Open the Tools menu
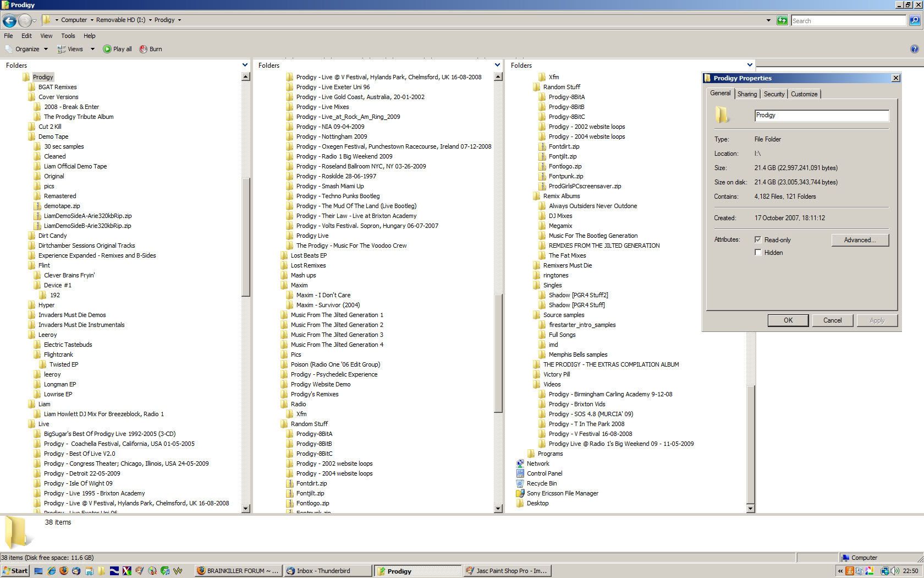This screenshot has height=578, width=924. point(68,36)
